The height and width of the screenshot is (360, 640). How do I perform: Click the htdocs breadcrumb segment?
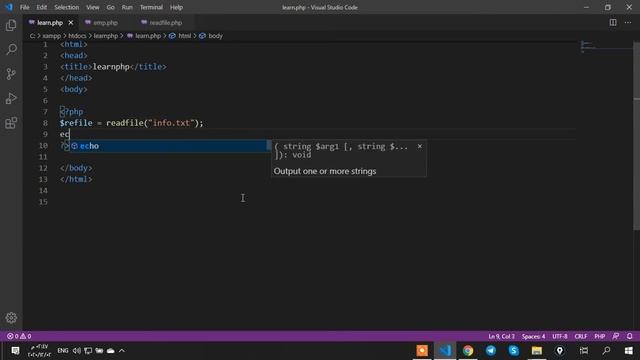click(x=77, y=36)
